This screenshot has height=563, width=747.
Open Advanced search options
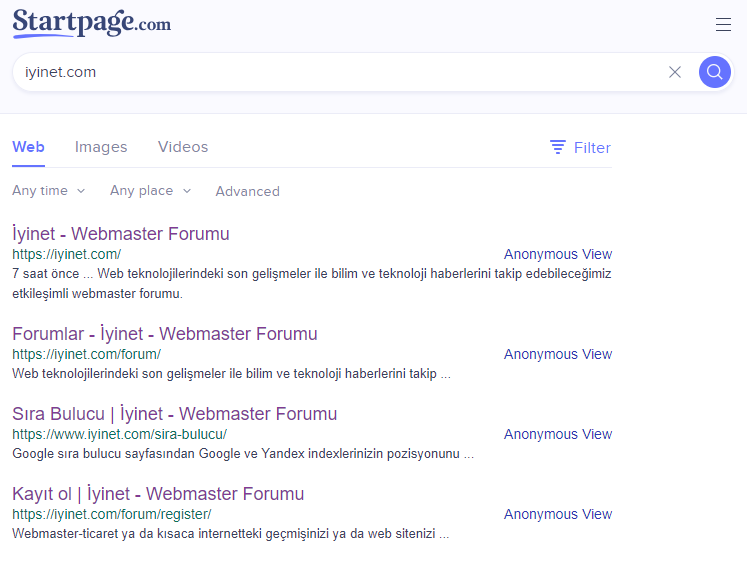(248, 191)
